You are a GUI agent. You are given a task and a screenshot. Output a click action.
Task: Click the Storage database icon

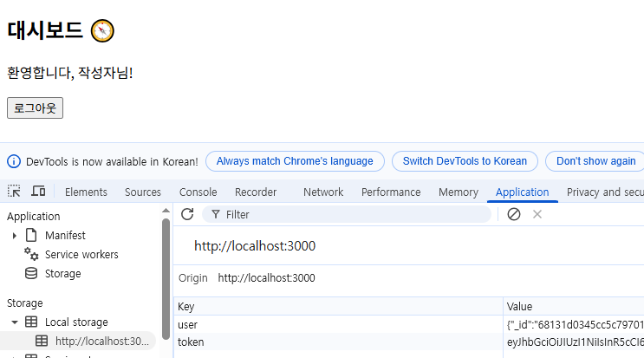click(x=31, y=273)
